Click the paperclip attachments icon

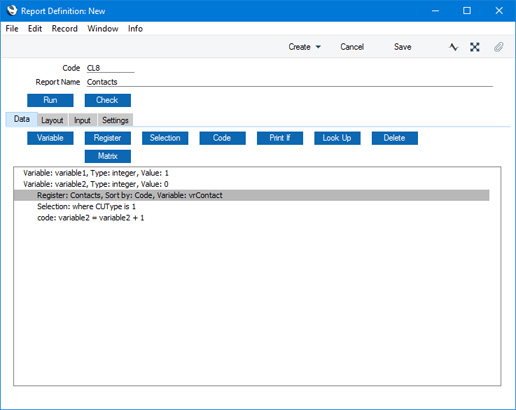(x=498, y=47)
